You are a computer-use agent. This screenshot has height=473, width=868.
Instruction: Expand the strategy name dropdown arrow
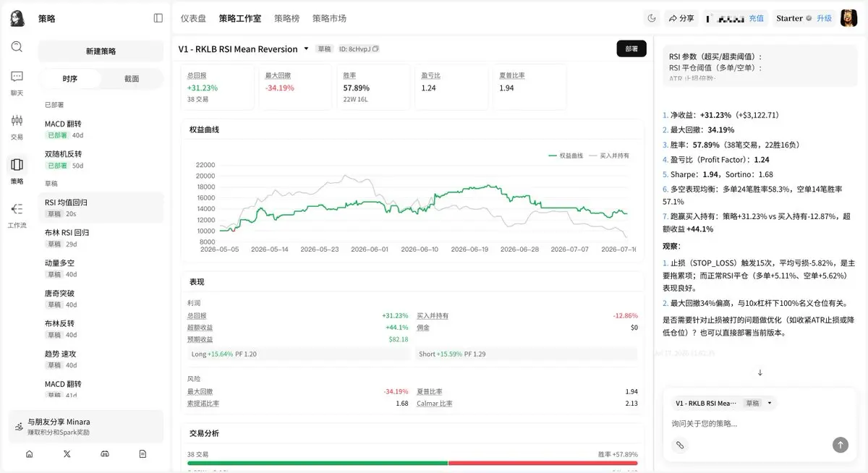[306, 48]
